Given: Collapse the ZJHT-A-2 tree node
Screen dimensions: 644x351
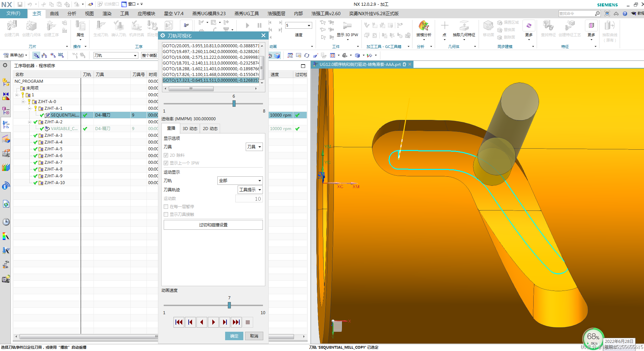Looking at the screenshot, I should point(30,122).
